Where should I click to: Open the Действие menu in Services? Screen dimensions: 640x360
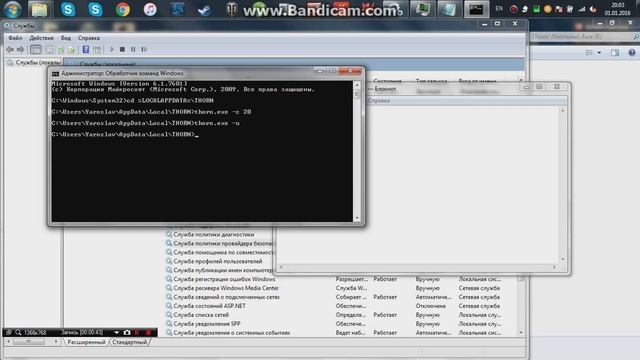(41, 38)
